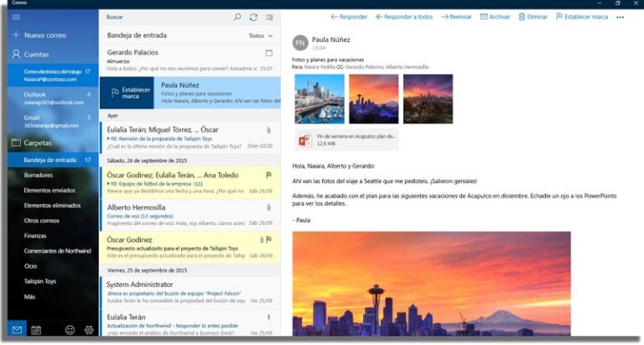Click the search magnifier icon
644x345 pixels.
click(237, 17)
